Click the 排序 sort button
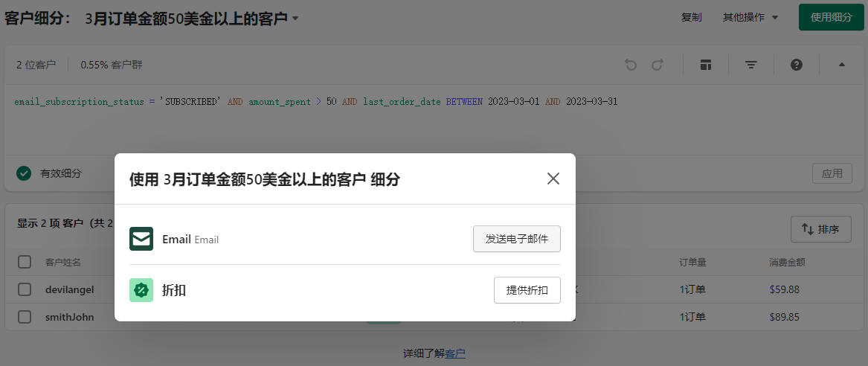 pyautogui.click(x=821, y=229)
